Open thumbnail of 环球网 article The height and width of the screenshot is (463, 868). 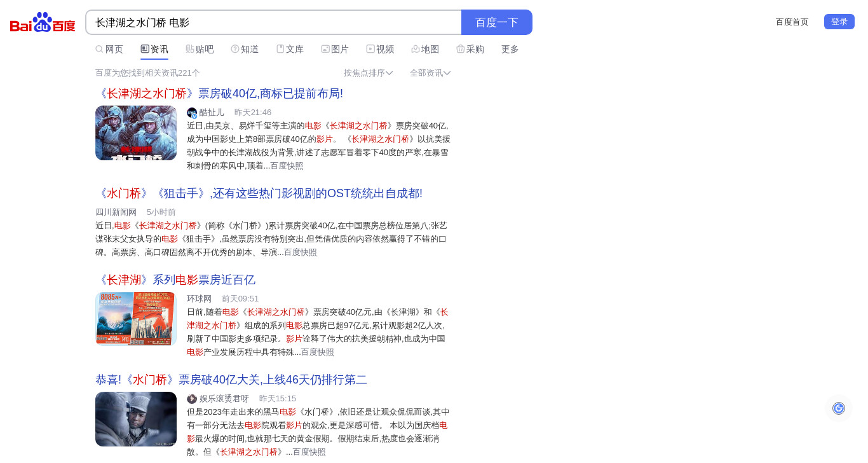point(136,319)
